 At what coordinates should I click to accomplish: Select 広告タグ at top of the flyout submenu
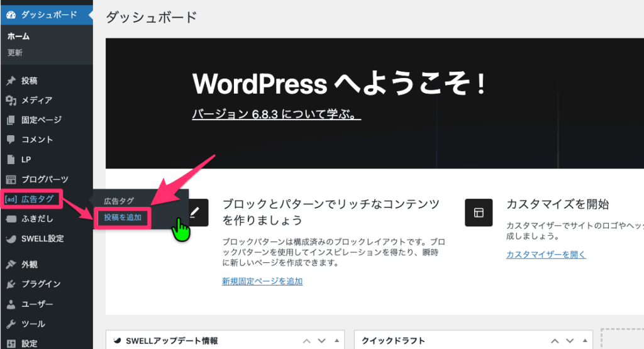tap(119, 201)
